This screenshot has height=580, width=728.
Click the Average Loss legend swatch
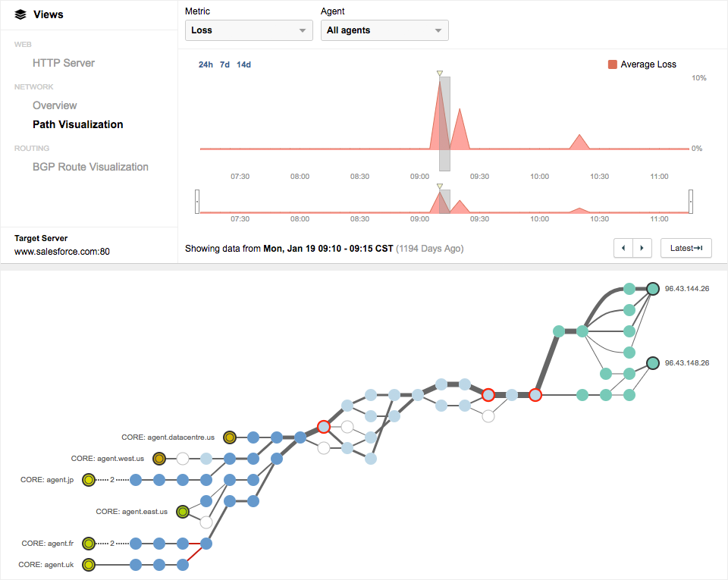coord(613,64)
